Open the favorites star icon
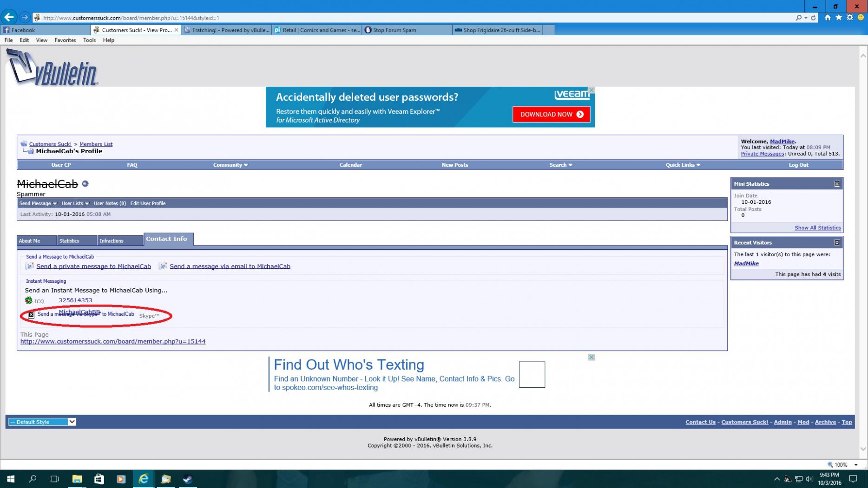This screenshot has width=868, height=488. click(838, 18)
